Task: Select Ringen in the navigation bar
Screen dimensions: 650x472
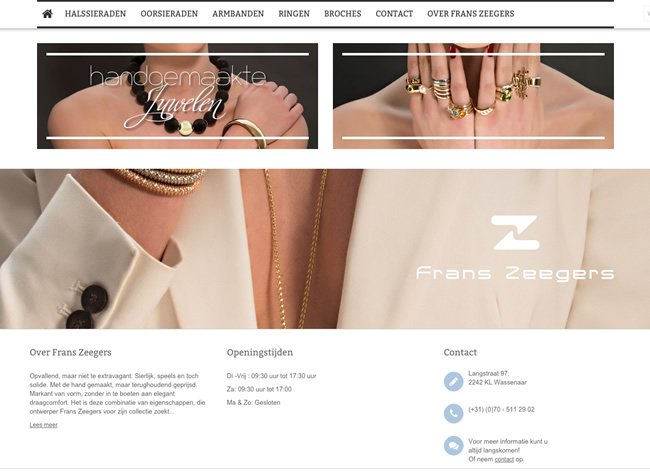Action: point(294,14)
